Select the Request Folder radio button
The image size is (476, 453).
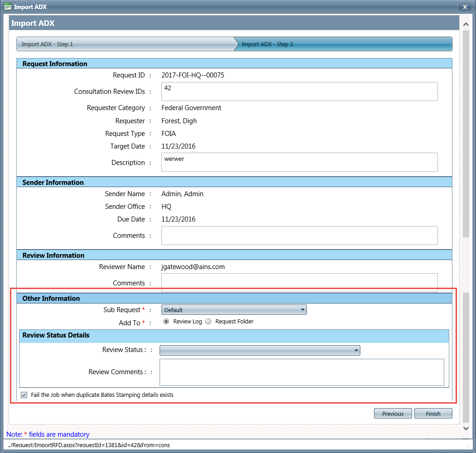pyautogui.click(x=208, y=321)
